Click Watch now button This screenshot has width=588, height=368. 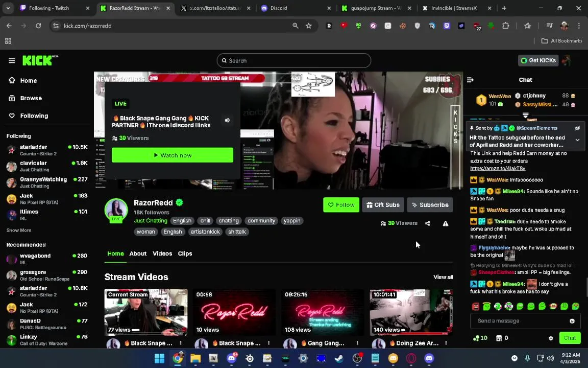tap(173, 155)
